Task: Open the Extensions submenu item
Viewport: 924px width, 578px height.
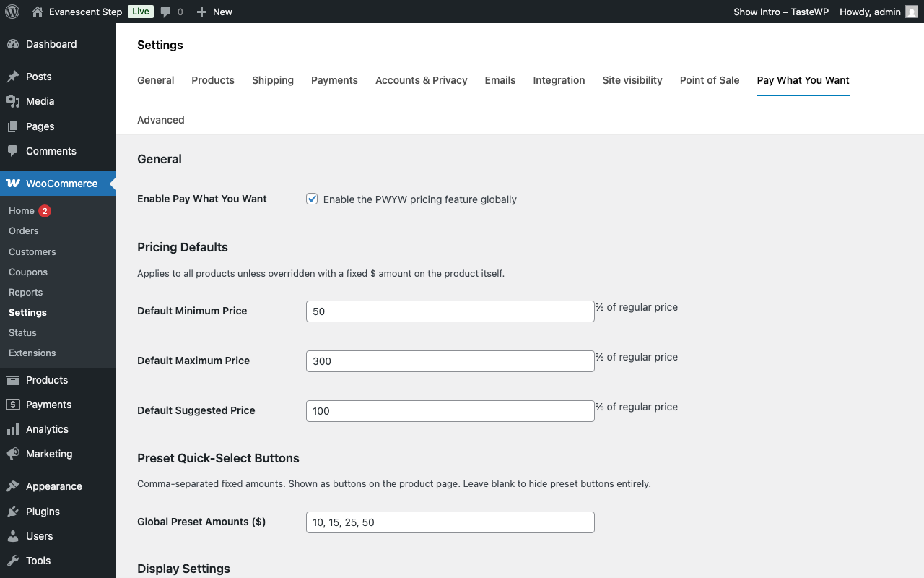Action: coord(32,353)
